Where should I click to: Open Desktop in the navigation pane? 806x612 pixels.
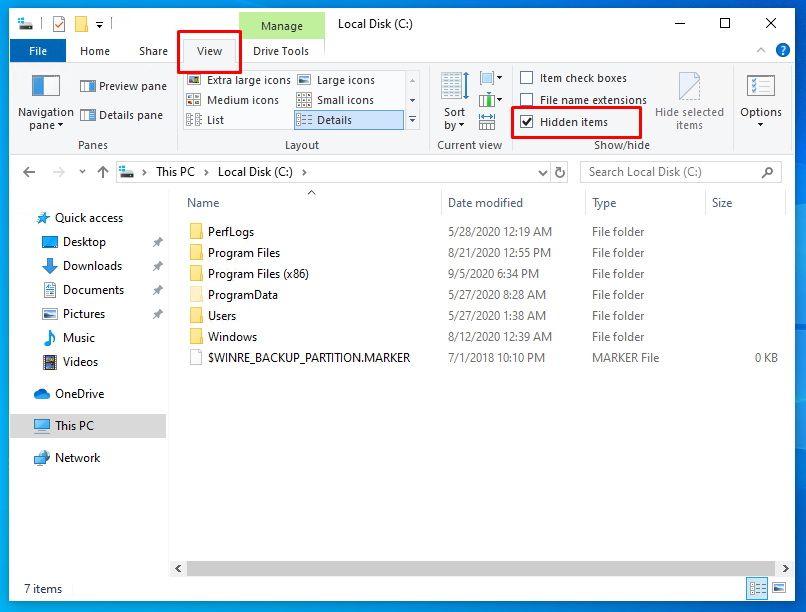point(84,242)
